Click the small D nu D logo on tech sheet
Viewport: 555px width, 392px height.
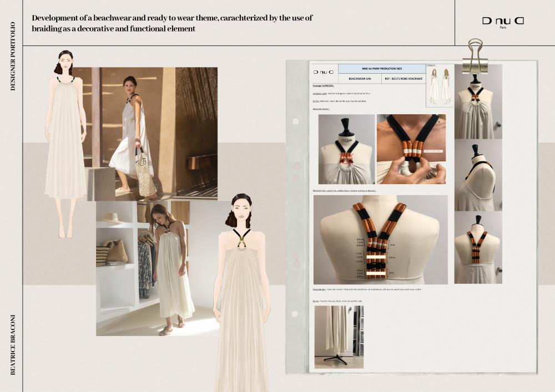click(x=323, y=72)
